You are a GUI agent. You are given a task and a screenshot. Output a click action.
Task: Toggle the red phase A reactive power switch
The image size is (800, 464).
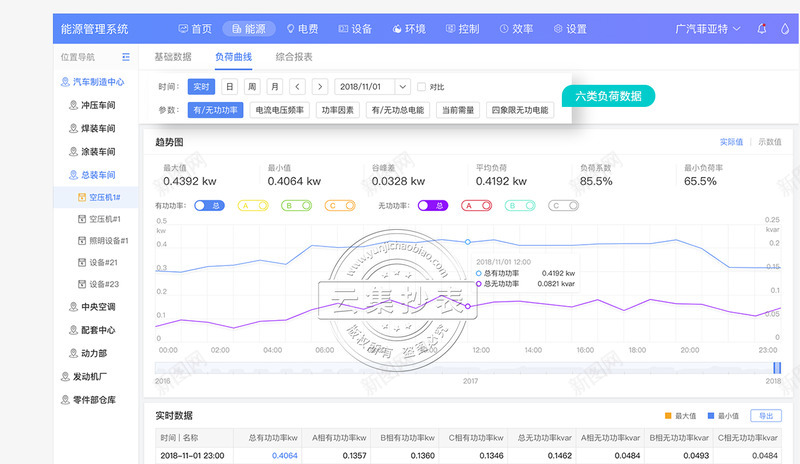tap(475, 205)
